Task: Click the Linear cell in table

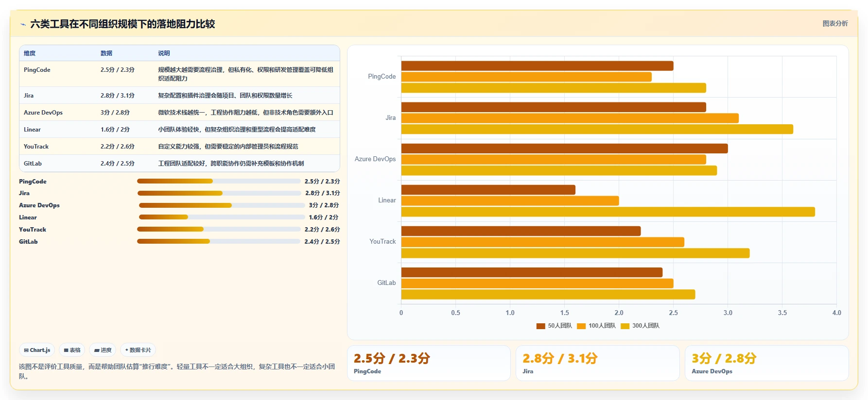Action: coord(32,130)
